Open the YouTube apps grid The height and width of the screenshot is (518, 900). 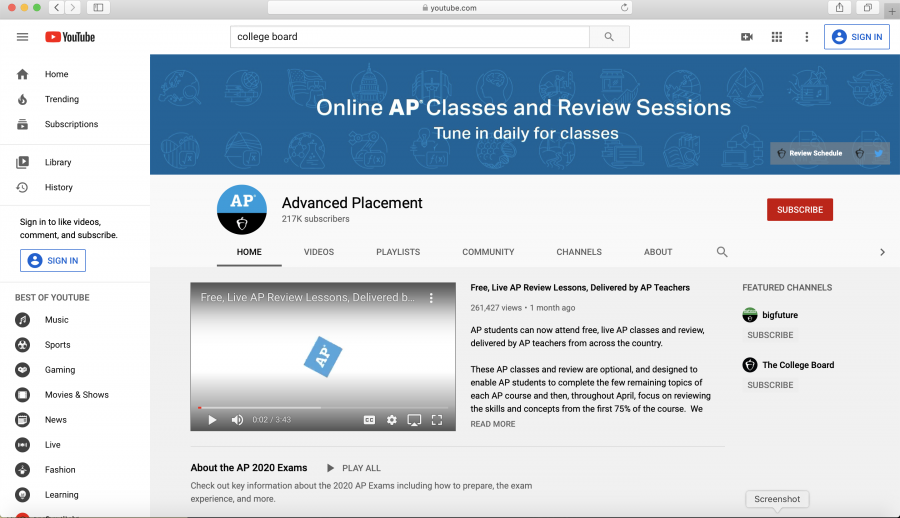coord(777,37)
